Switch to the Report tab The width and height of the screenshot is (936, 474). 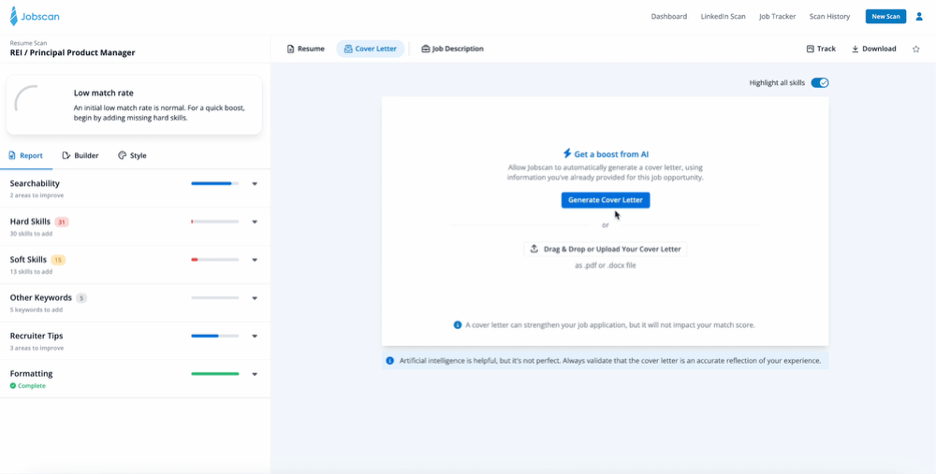pos(26,155)
